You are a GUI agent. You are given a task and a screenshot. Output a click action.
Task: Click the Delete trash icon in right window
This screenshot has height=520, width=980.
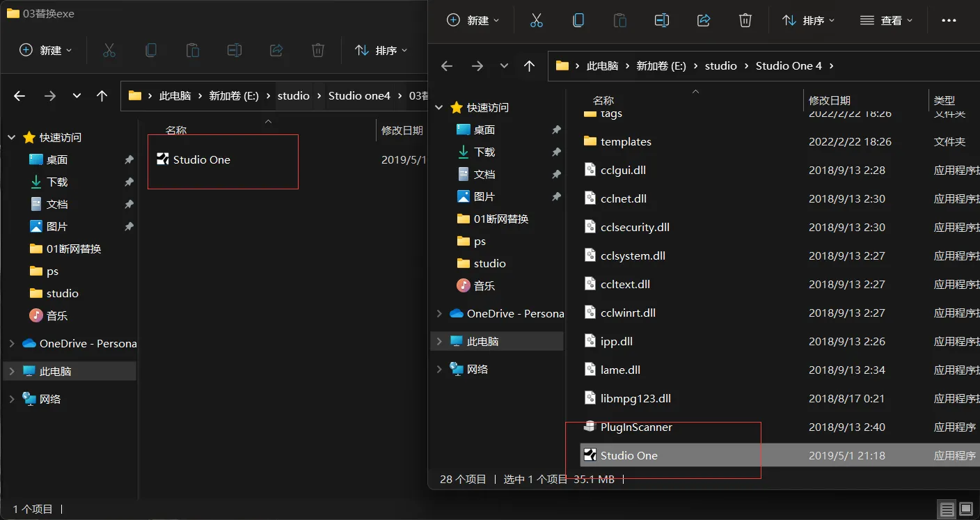(745, 21)
